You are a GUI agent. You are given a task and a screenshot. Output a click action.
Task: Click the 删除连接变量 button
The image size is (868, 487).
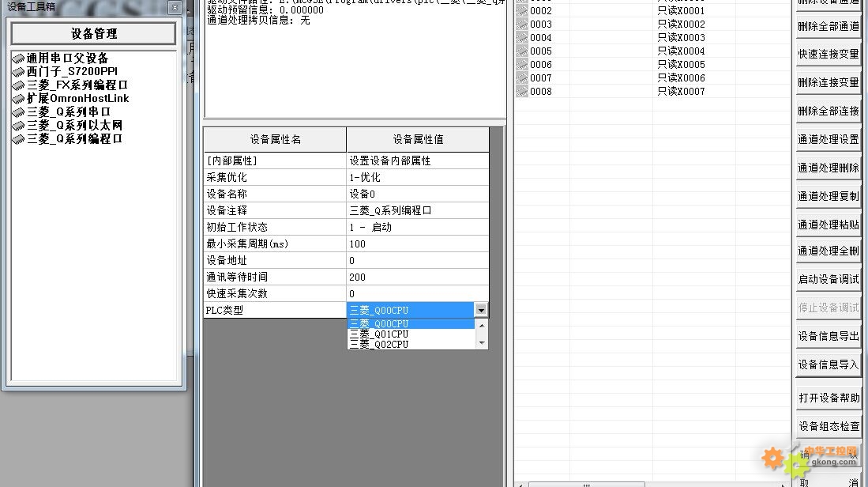(829, 82)
